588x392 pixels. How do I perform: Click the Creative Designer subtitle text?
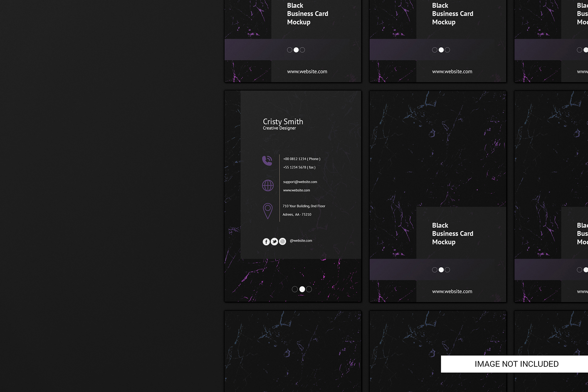[x=279, y=128]
